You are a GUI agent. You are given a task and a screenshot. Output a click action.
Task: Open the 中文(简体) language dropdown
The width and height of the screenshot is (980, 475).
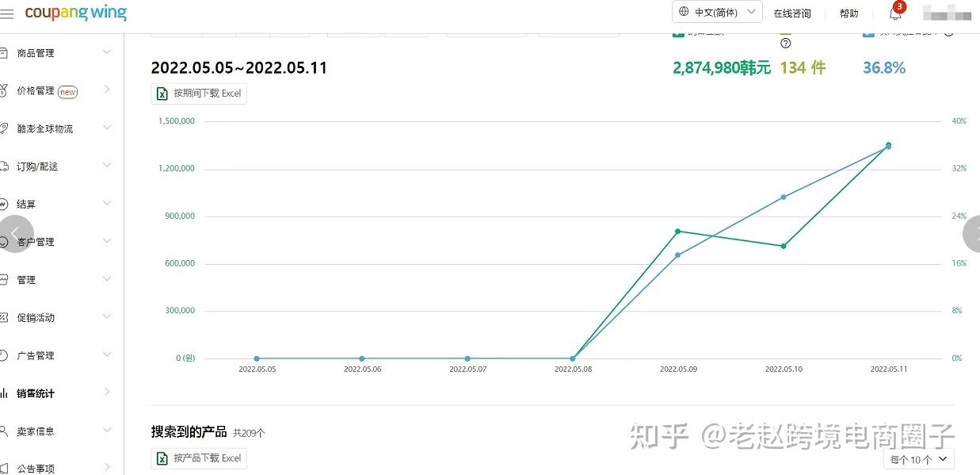click(717, 12)
